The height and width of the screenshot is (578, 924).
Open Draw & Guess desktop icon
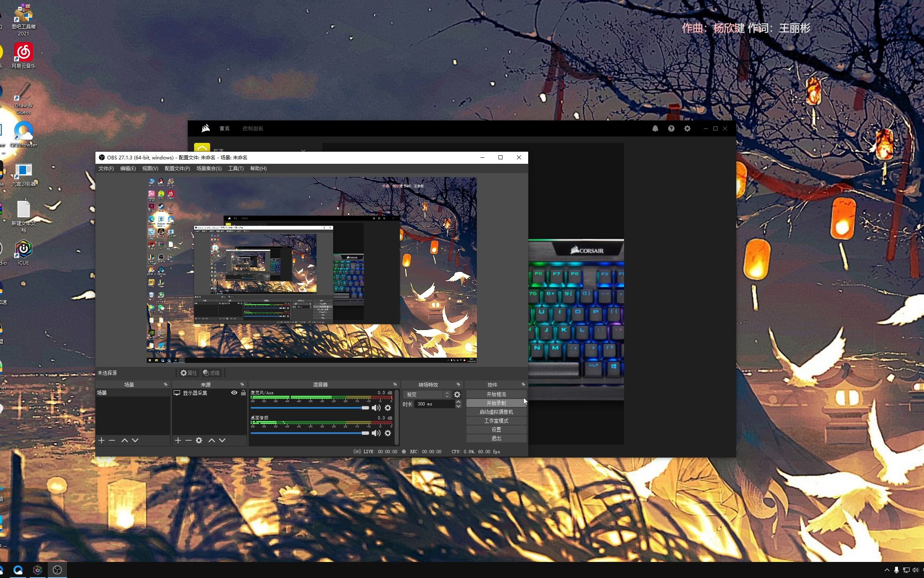click(x=24, y=98)
